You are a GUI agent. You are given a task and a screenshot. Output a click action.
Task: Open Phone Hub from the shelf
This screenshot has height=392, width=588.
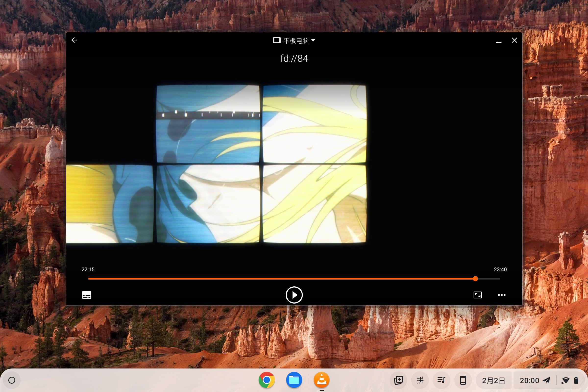click(463, 380)
